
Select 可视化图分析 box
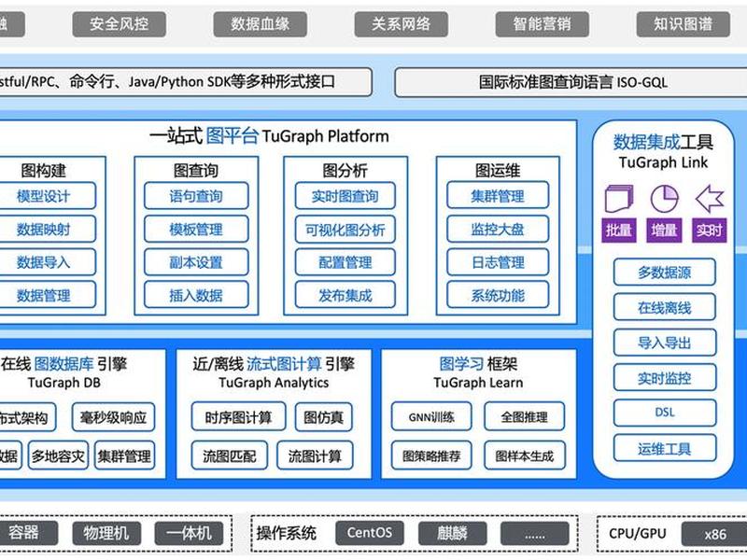point(345,230)
